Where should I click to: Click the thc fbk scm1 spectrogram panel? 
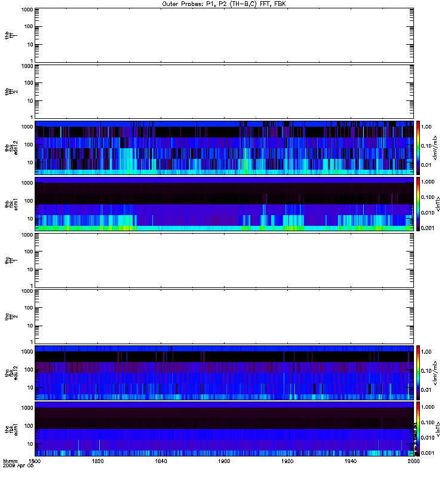click(x=224, y=429)
